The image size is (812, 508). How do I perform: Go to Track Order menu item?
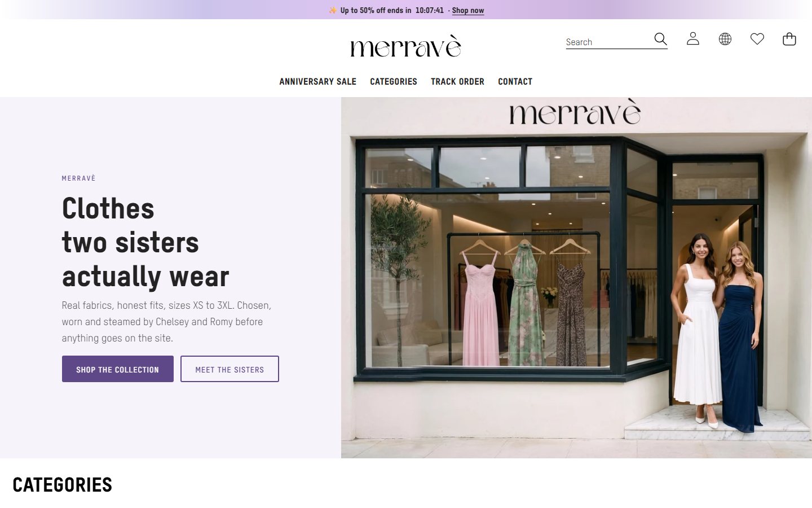[457, 82]
